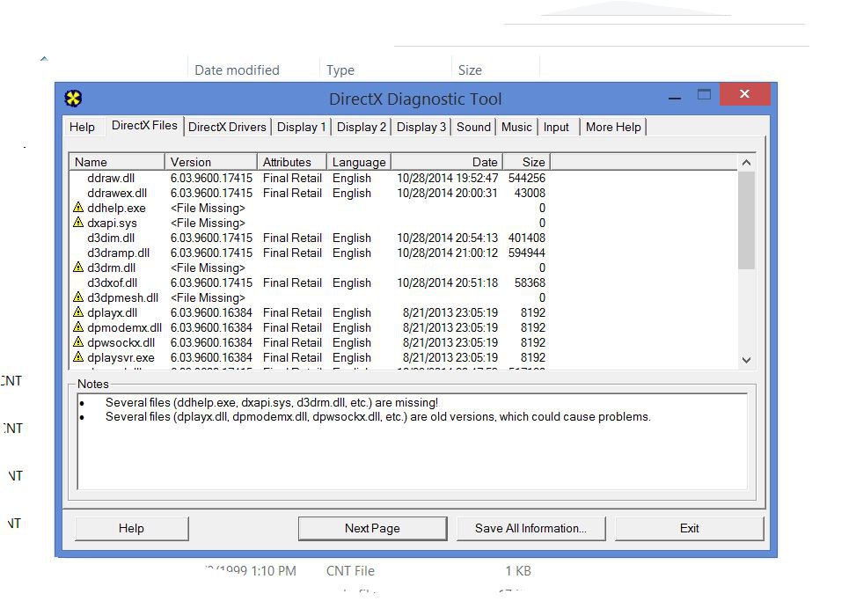Sort DirectX files by Size column header
Viewport: 856px width, 616px height.
tap(526, 162)
